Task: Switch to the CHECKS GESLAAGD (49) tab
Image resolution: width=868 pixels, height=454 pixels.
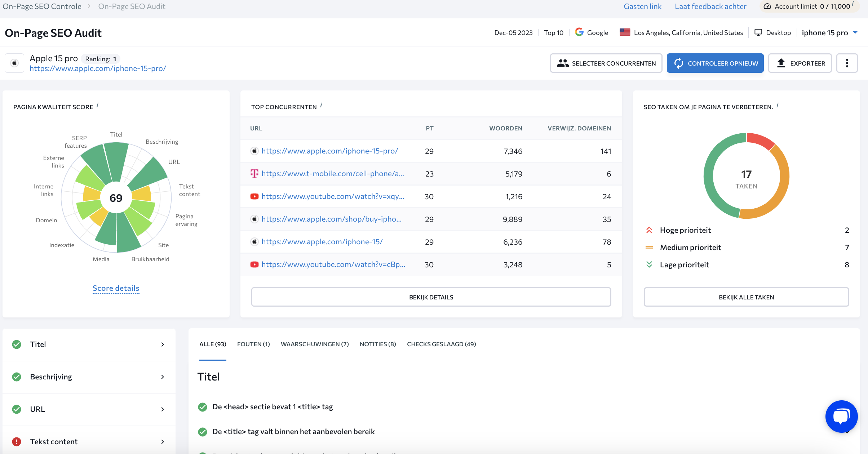Action: click(x=441, y=344)
